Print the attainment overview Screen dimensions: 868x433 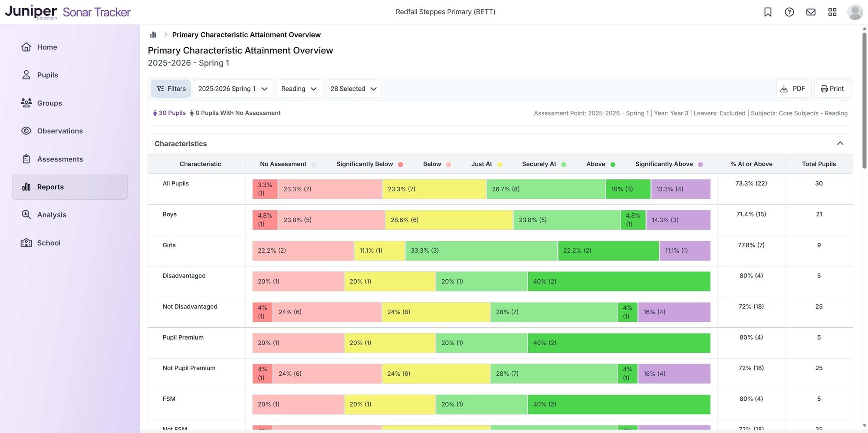(832, 89)
